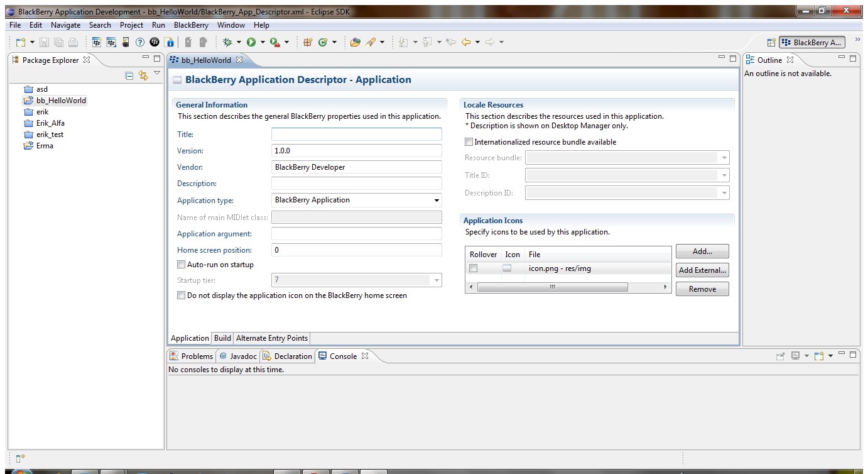Select the Erik_Alfa project in Package Explorer
868x474 pixels.
[44, 123]
